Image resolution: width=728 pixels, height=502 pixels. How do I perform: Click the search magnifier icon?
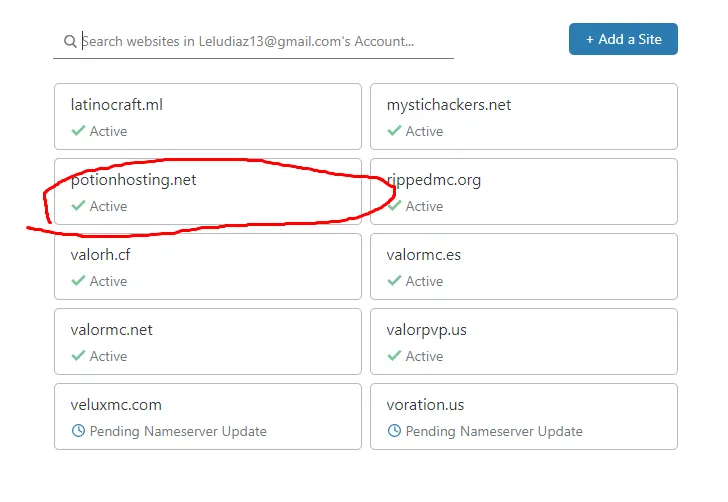tap(70, 42)
